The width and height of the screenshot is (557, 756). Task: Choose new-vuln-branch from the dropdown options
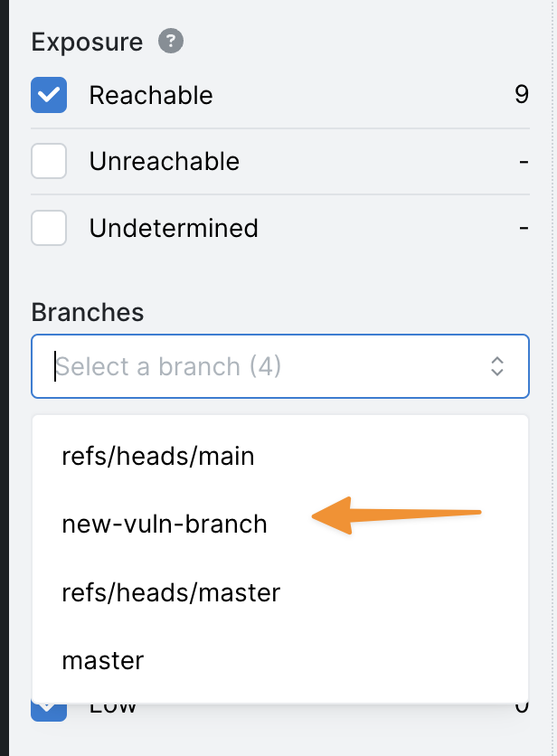(164, 524)
